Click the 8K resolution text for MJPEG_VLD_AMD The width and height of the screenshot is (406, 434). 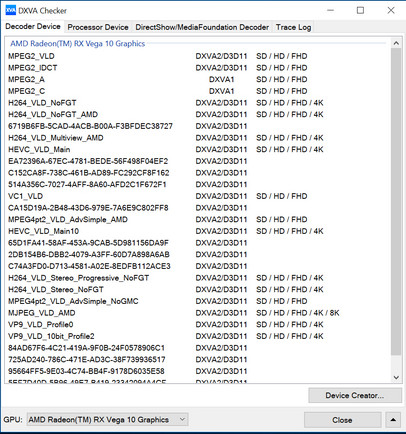pyautogui.click(x=334, y=313)
